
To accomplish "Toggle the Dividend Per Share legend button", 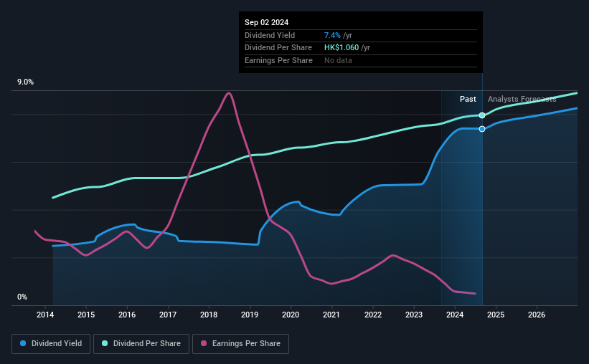I will click(x=141, y=344).
